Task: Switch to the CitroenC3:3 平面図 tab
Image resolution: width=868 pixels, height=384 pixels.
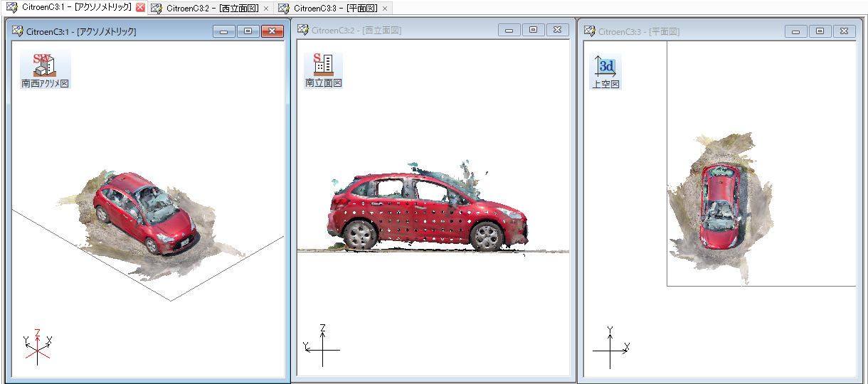Action: 334,8
